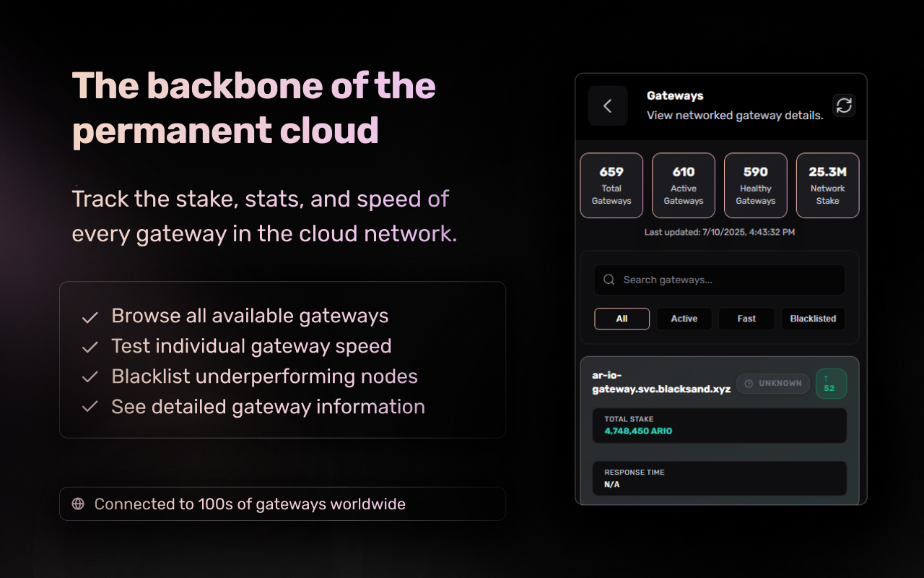The width and height of the screenshot is (924, 578).
Task: Open the 25.3M Network Stake card
Action: point(827,186)
